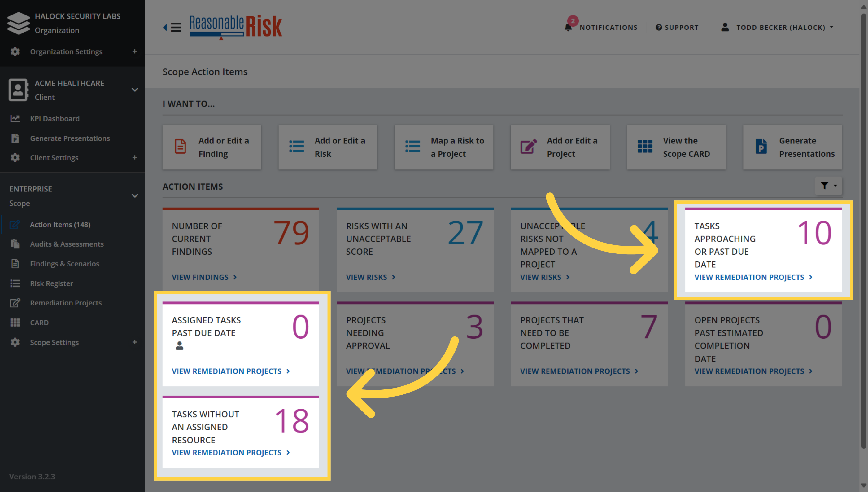868x492 pixels.
Task: Click the user profile avatar icon
Action: [x=725, y=27]
